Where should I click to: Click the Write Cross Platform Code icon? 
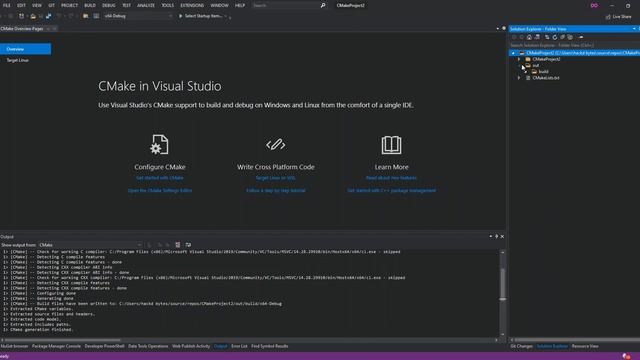(x=276, y=144)
